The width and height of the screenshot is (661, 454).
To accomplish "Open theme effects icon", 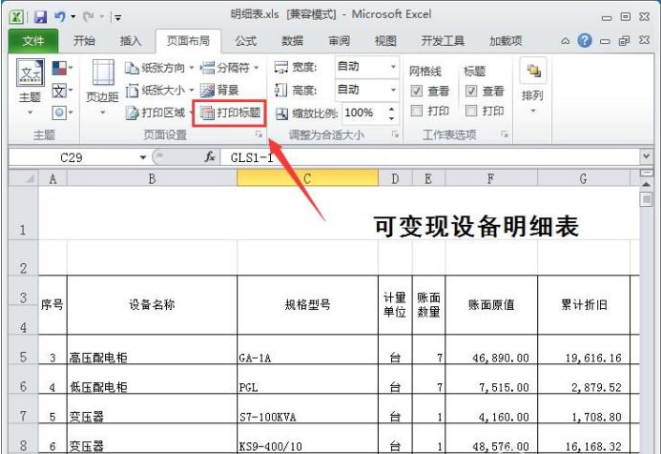I will pos(62,113).
